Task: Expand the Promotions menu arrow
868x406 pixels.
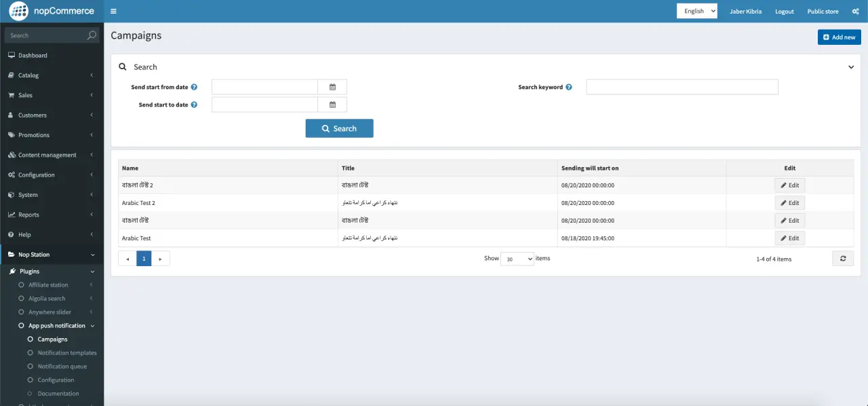Action: point(92,135)
